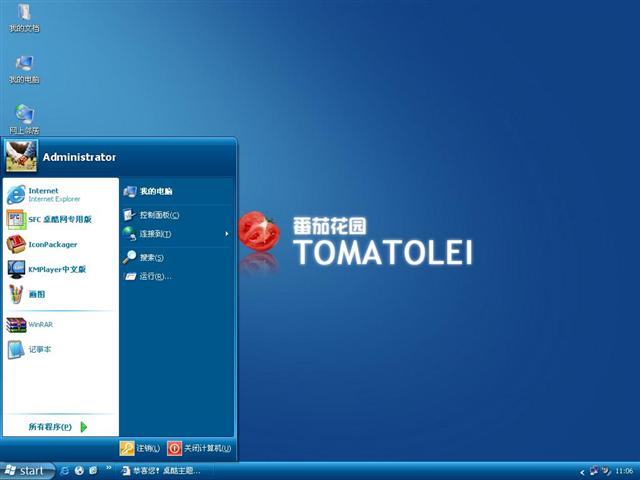The image size is (640, 480).
Task: Click the 11:06 taskbar clock
Action: click(x=624, y=471)
